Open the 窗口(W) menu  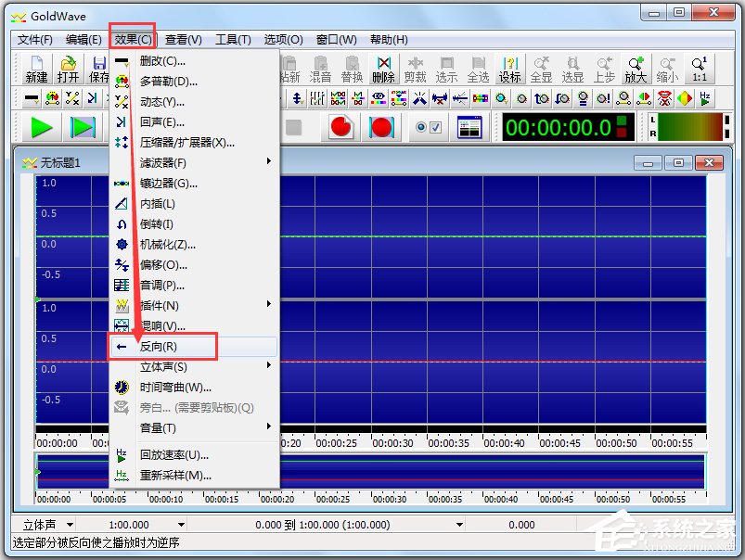tap(337, 40)
